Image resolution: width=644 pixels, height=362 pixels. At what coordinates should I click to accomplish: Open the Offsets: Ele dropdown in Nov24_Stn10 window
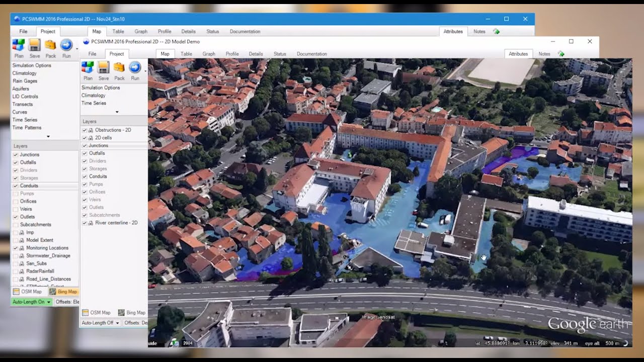coord(67,302)
